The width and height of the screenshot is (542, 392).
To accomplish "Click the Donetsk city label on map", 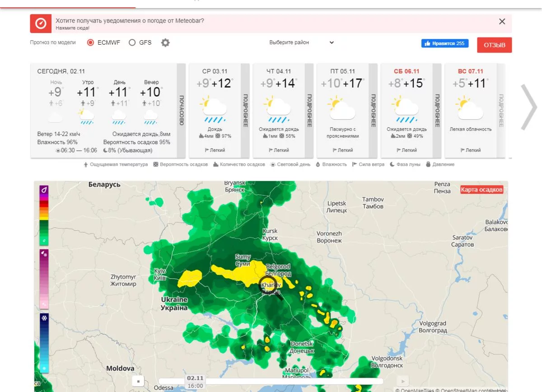I will coord(302,347).
